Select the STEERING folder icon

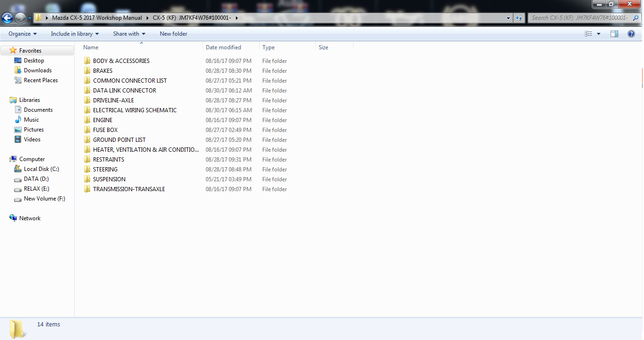click(x=87, y=170)
